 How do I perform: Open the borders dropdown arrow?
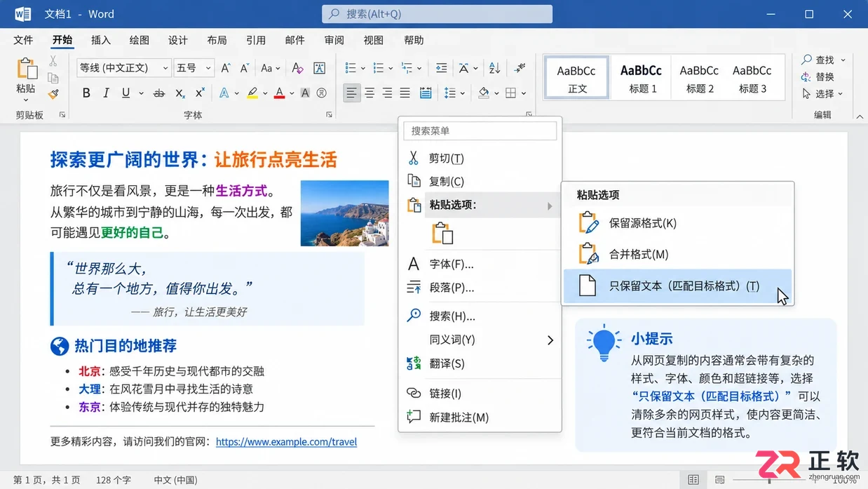(x=524, y=93)
